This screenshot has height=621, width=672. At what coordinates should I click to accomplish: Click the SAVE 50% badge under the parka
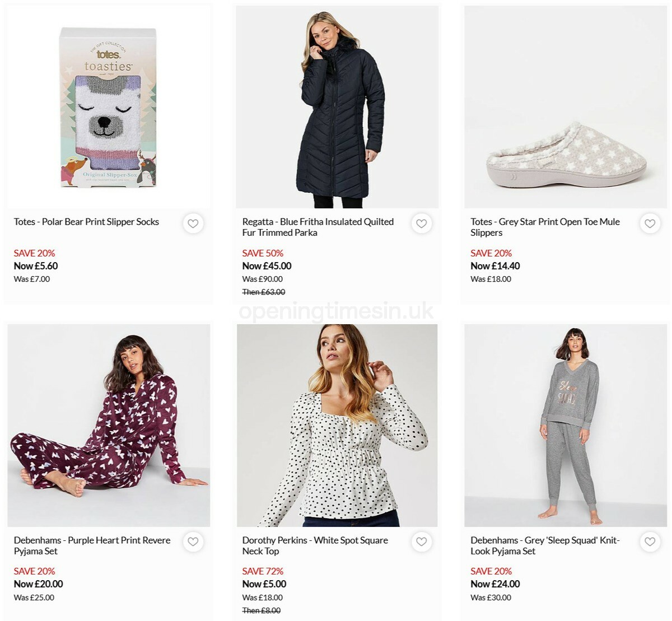[x=263, y=253]
